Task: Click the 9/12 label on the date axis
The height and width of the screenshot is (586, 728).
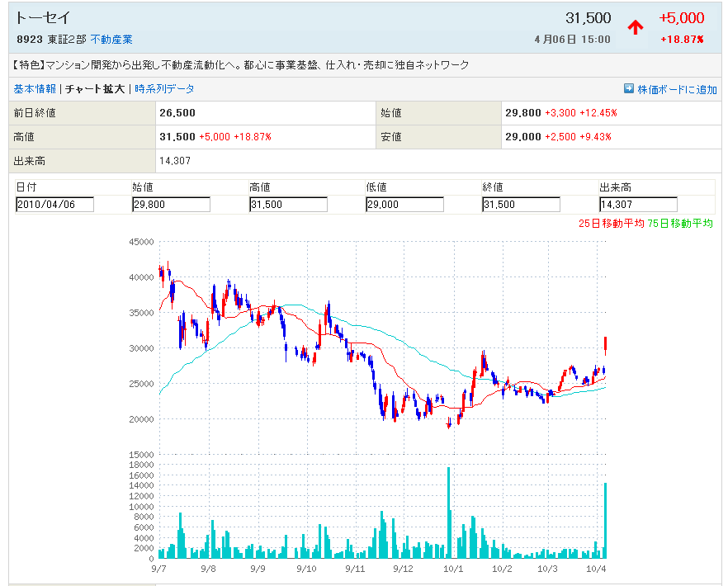Action: [x=403, y=569]
